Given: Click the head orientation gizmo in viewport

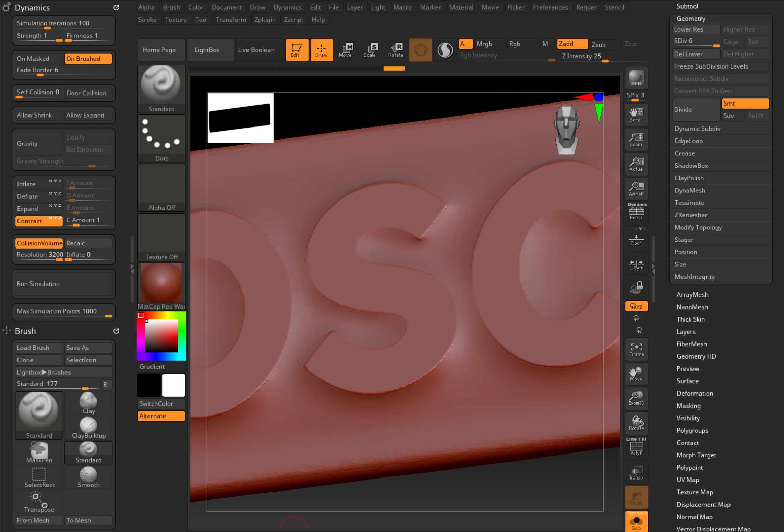Looking at the screenshot, I should click(x=566, y=130).
